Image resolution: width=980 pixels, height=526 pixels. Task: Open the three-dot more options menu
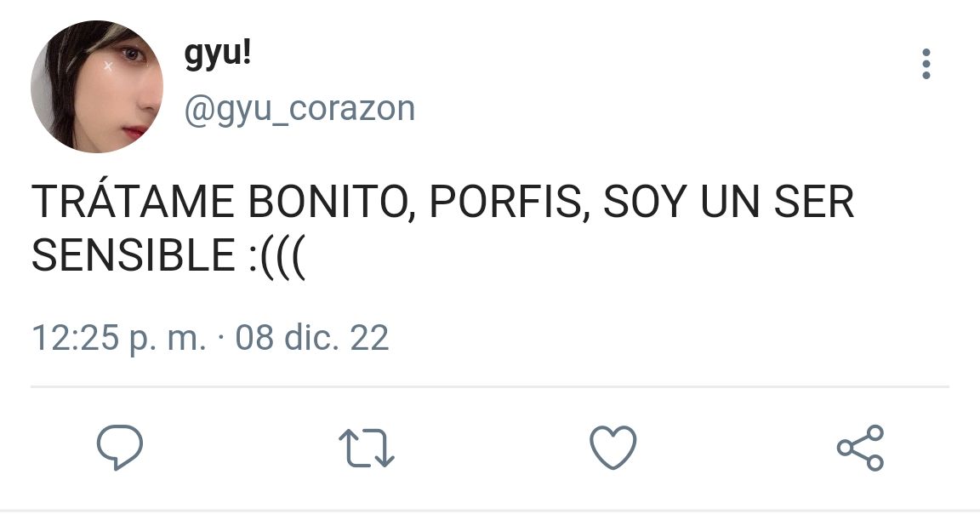926,64
